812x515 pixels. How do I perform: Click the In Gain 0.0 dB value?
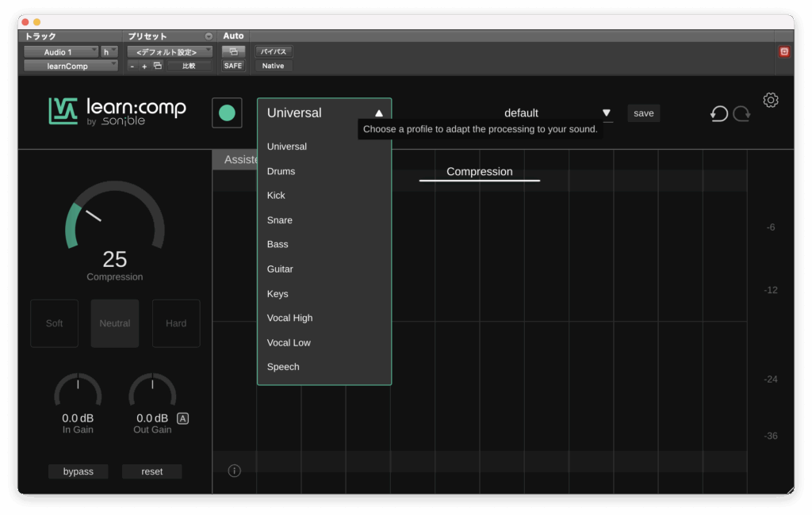[x=78, y=418]
